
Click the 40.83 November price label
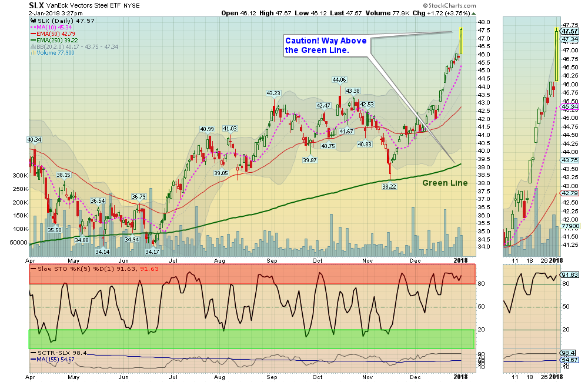click(365, 144)
